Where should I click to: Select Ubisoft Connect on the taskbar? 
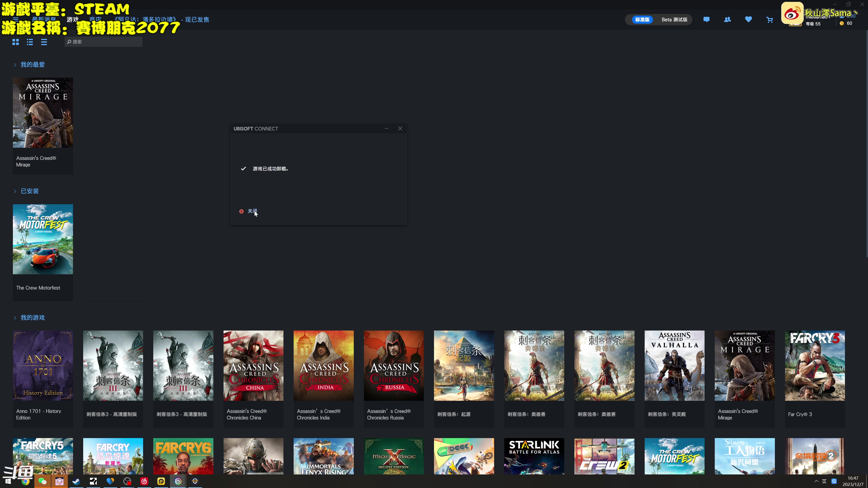[x=178, y=481]
